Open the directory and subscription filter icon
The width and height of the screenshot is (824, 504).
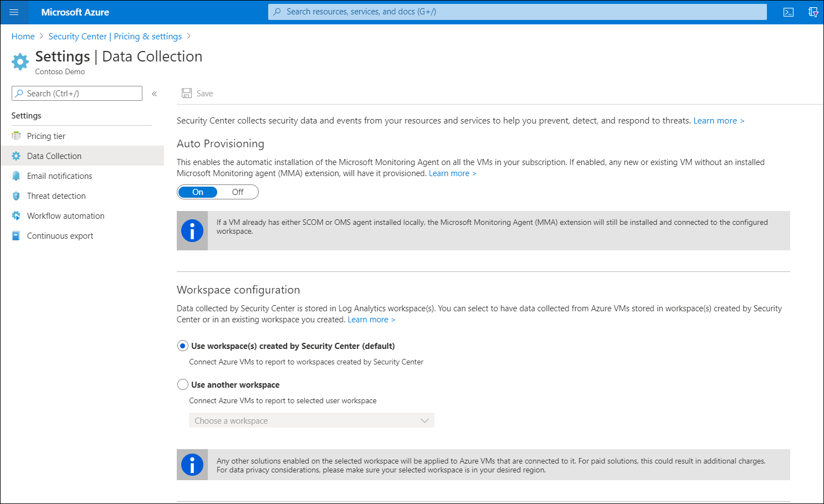pyautogui.click(x=813, y=12)
